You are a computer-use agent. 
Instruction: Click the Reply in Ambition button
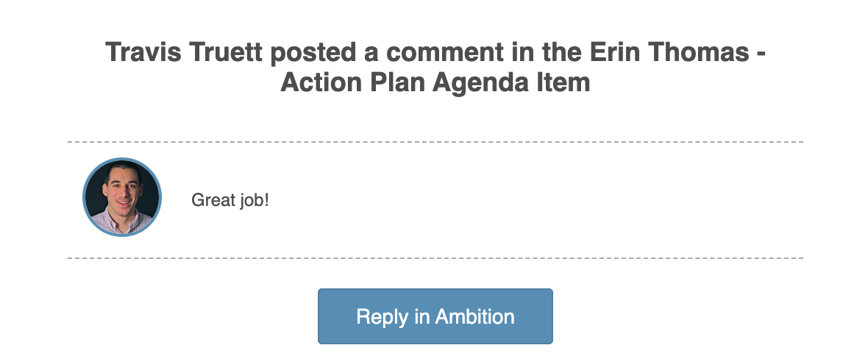[435, 316]
